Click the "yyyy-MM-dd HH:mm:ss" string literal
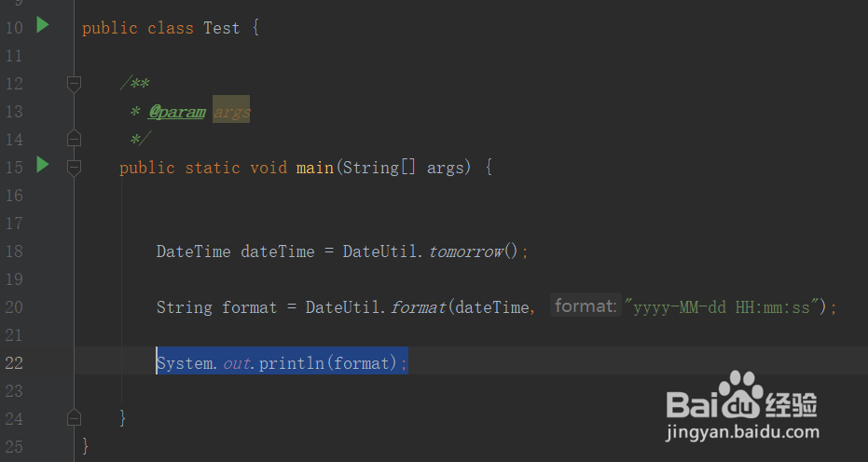Viewport: 868px width, 462px height. (x=722, y=307)
